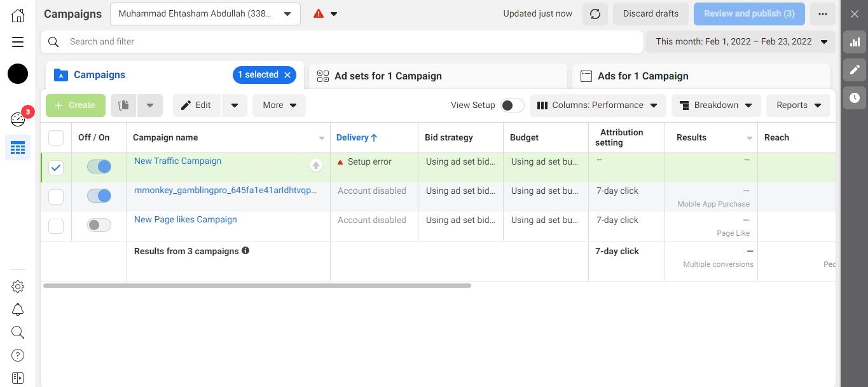Open the Columns: Performance dropdown
This screenshot has height=387, width=868.
[598, 105]
